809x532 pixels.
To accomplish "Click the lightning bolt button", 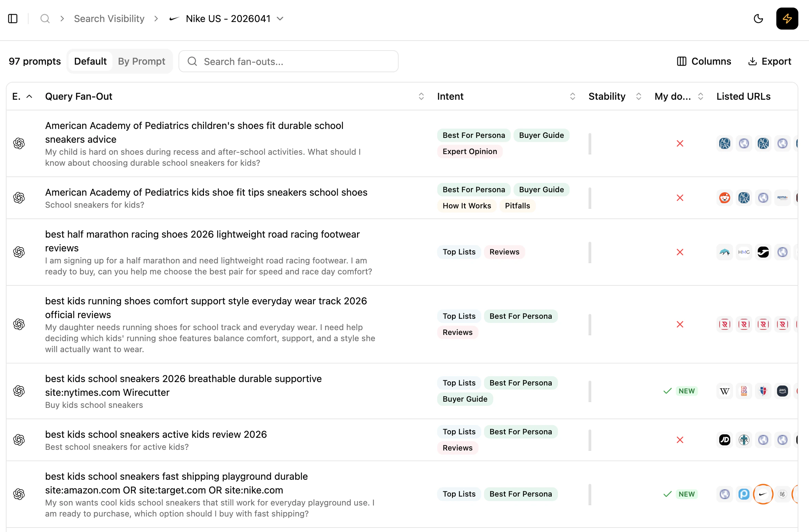I will click(787, 19).
